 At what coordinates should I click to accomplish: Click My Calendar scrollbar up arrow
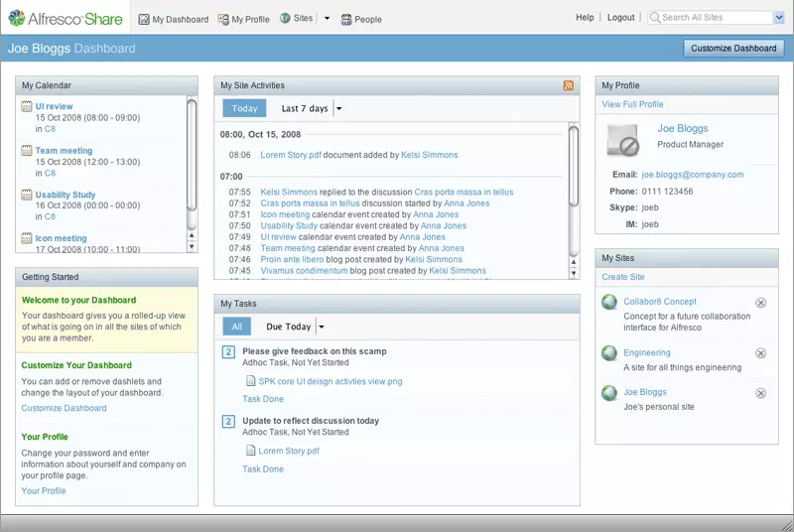click(192, 235)
